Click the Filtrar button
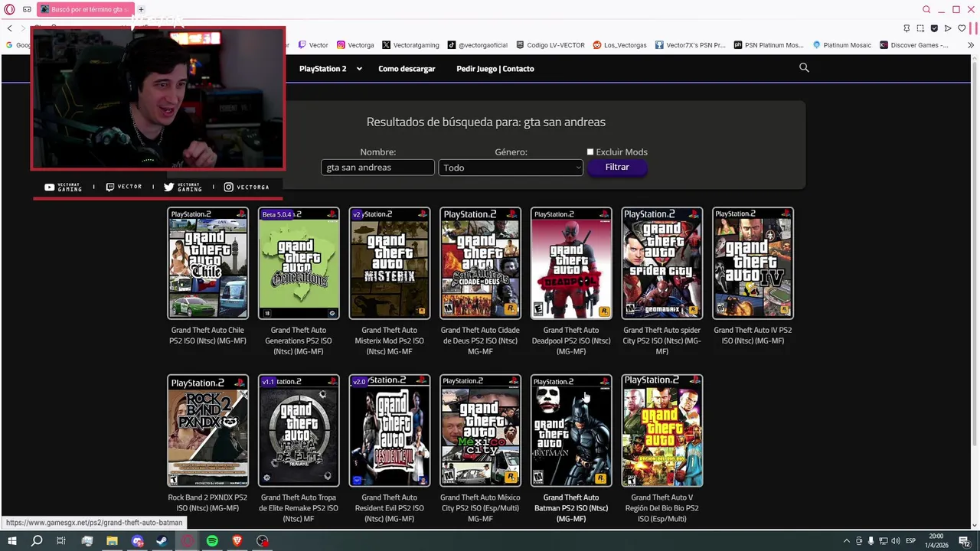The image size is (980, 551). pos(617,167)
